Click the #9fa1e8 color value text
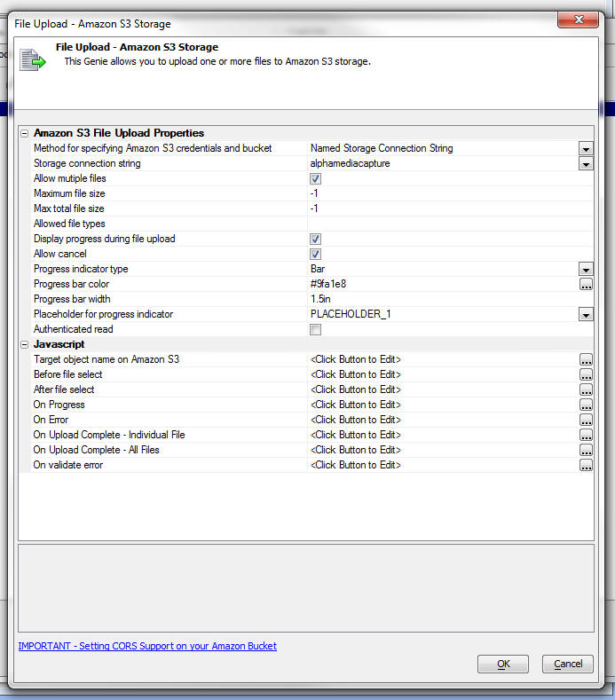The width and height of the screenshot is (615, 700). (328, 284)
